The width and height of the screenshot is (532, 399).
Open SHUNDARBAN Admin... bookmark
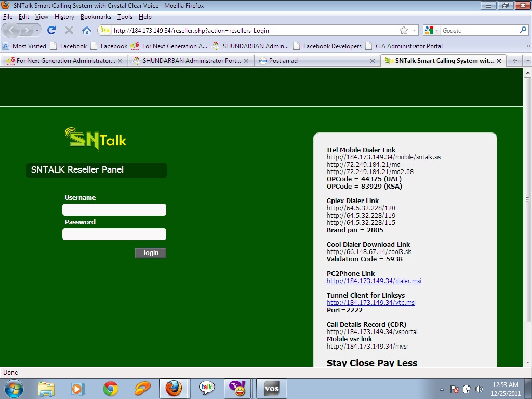click(251, 46)
